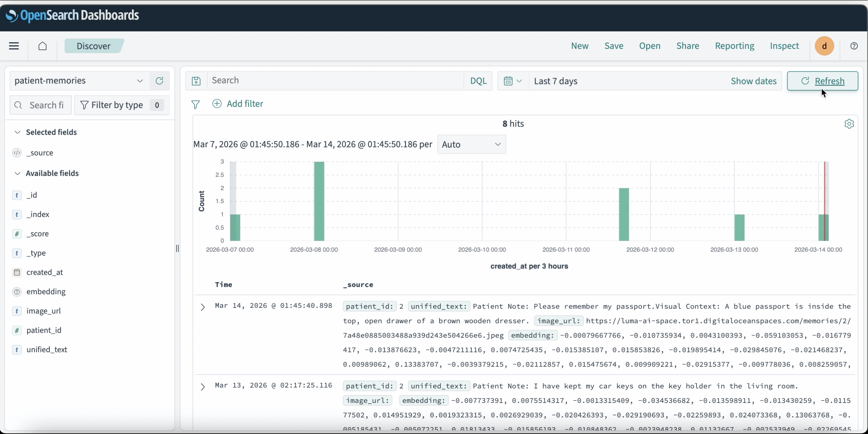Viewport: 868px width, 434px height.
Task: Open the user avatar menu
Action: tap(824, 46)
